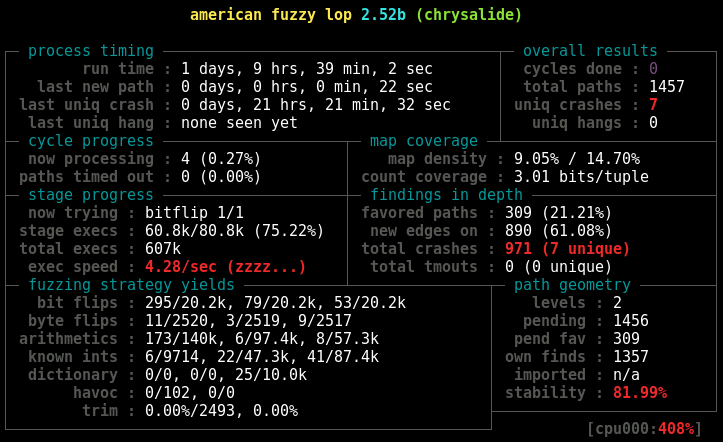This screenshot has height=442, width=723.
Task: Select dictionary values '0/0, 0/0, 25/10.0k'
Action: [x=225, y=374]
